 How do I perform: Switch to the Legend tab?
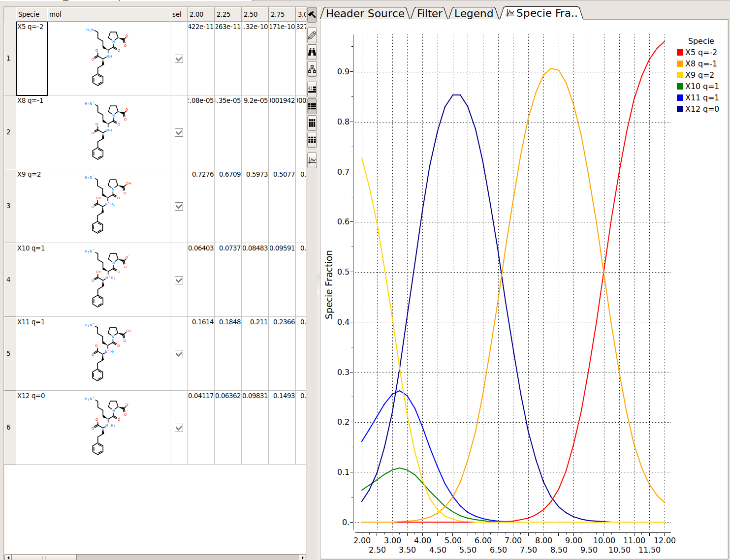(474, 14)
